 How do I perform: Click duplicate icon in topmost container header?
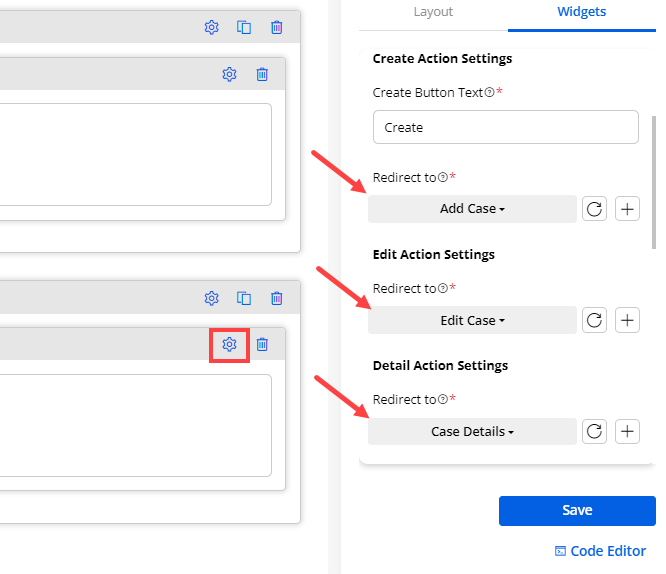pyautogui.click(x=244, y=28)
